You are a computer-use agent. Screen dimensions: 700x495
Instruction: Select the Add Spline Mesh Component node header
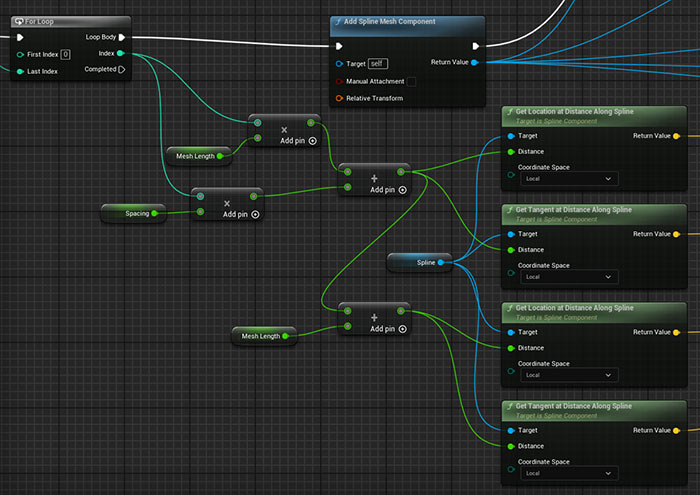[407, 26]
